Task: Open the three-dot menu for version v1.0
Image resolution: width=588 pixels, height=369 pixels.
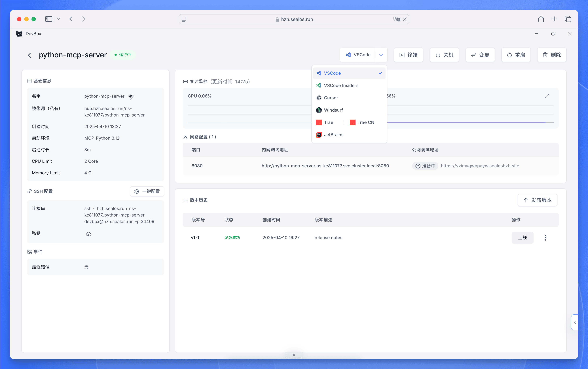Action: [545, 237]
